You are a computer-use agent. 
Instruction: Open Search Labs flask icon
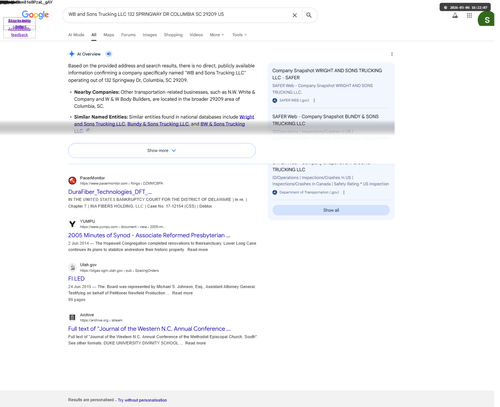click(x=455, y=15)
